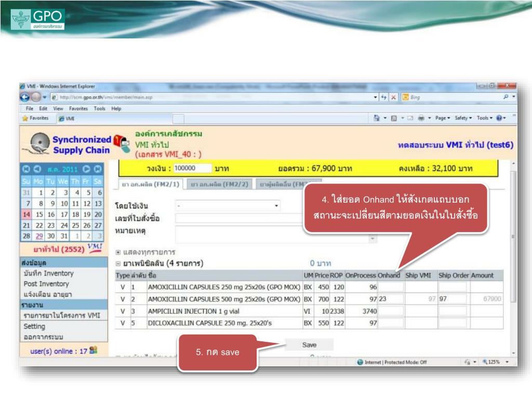Expand the แสดงทุกรายการ section

pos(118,252)
